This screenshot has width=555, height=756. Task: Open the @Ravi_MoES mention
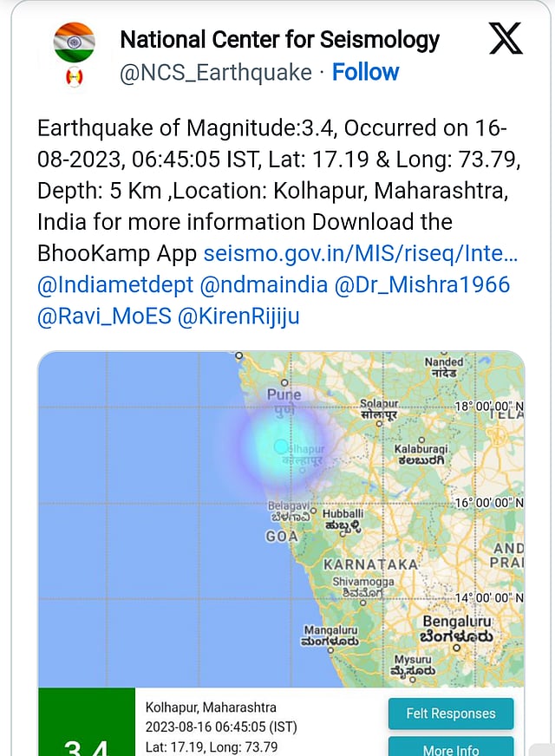coord(104,316)
